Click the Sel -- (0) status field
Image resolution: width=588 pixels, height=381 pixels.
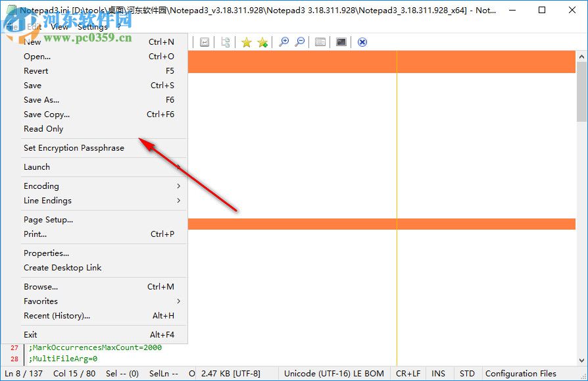(x=122, y=374)
